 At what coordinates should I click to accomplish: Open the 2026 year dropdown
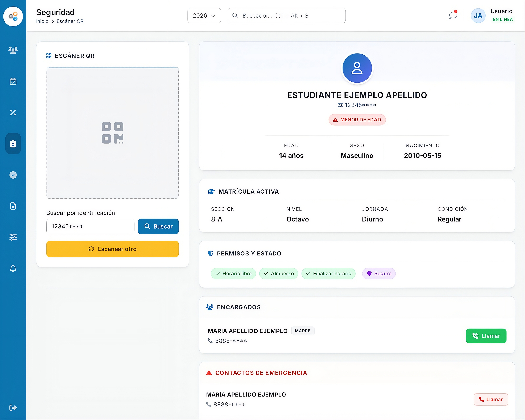[x=204, y=16]
